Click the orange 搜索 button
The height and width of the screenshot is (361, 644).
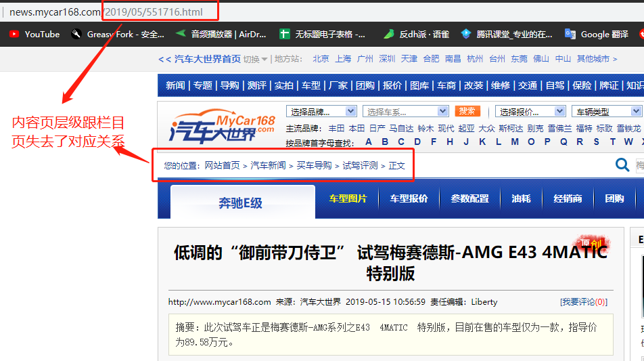coord(467,111)
